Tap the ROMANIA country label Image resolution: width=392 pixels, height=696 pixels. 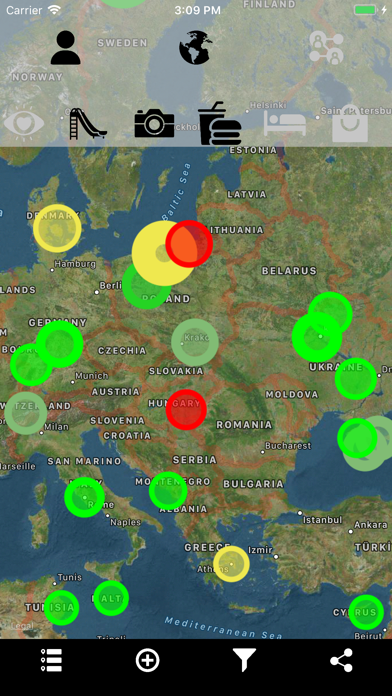[x=244, y=425]
